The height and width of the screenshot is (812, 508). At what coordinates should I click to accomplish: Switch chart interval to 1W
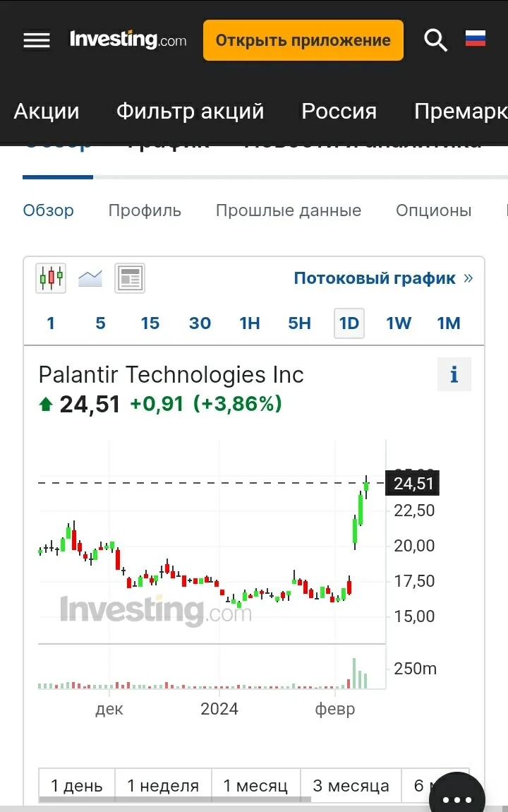(x=399, y=323)
